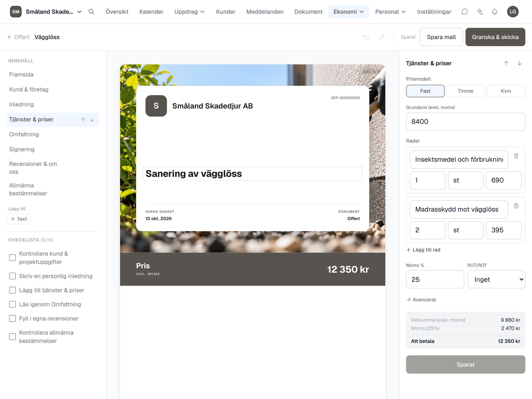Click the Moms % field
Image resolution: width=532 pixels, height=399 pixels.
(435, 279)
